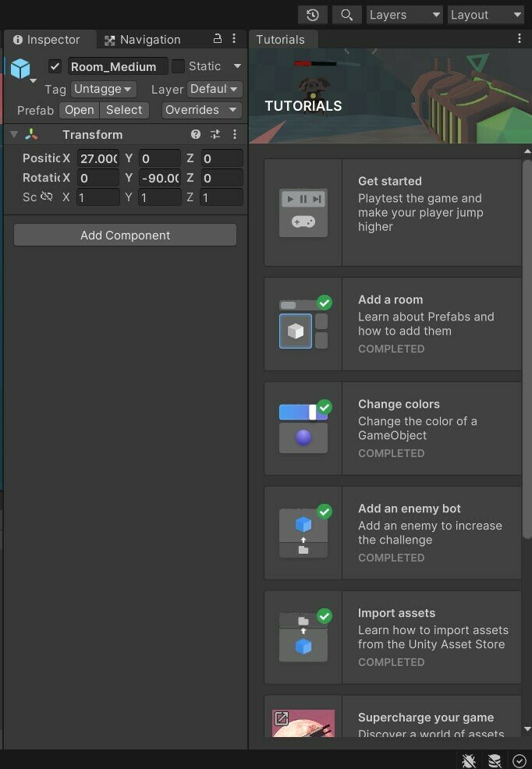Click the Scale Z field
The height and width of the screenshot is (769, 532).
[222, 197]
